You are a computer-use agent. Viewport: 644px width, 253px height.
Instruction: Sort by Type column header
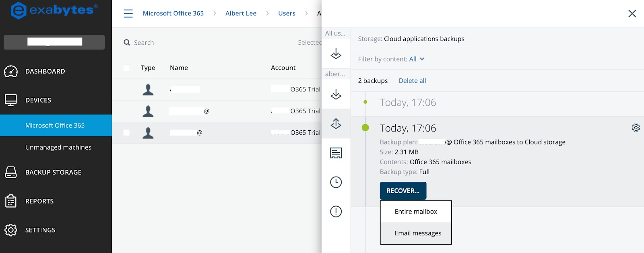[x=148, y=68]
